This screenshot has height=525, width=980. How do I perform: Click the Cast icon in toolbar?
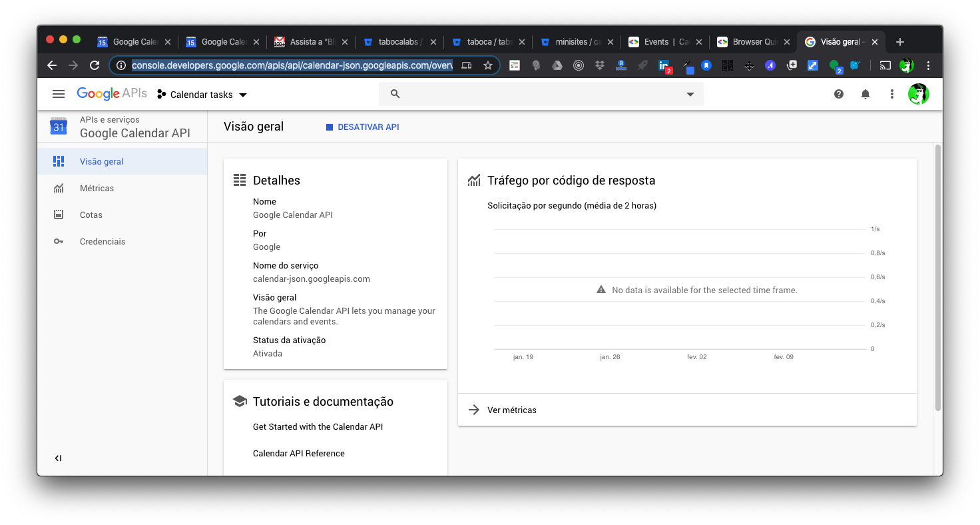pyautogui.click(x=885, y=65)
